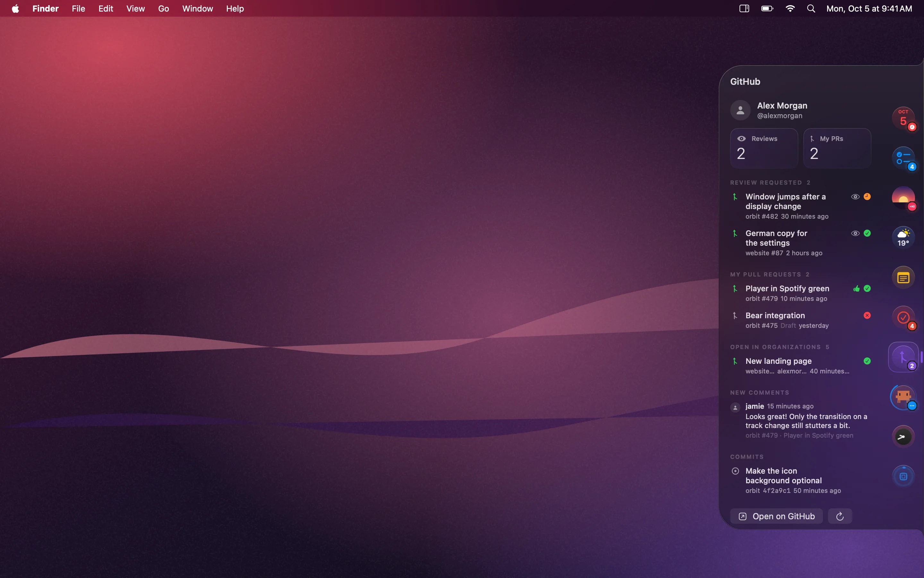Click the thumbs-up approval on Player in Spotify green
This screenshot has height=578, width=924.
(x=856, y=289)
